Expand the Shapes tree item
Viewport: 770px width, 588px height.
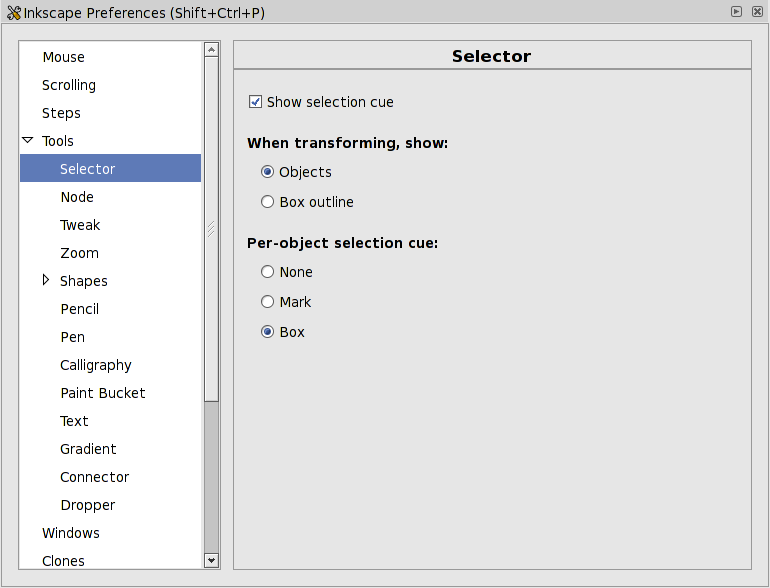(46, 281)
